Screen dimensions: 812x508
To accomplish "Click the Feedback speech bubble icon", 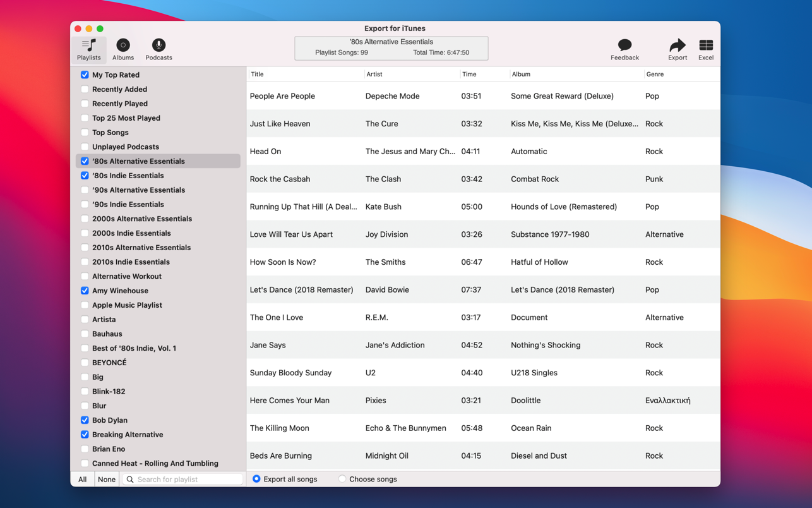I will [624, 45].
